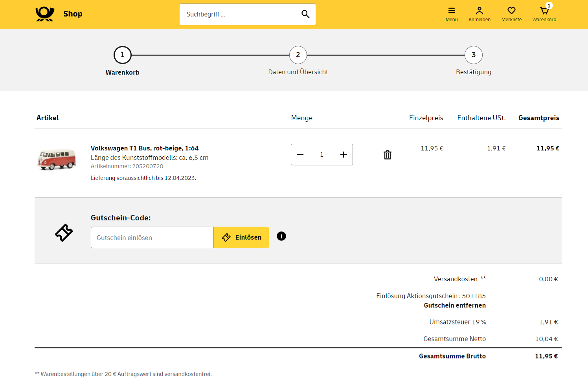Click the Umsatzsteuer 19 % label
Viewport: 588px width, 383px height.
click(458, 322)
